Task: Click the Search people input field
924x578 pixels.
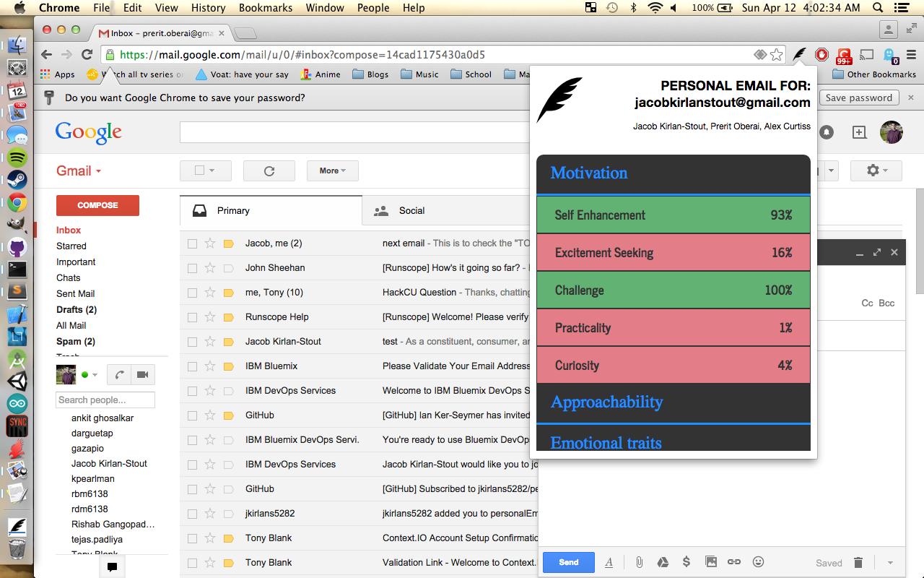Action: pos(105,400)
